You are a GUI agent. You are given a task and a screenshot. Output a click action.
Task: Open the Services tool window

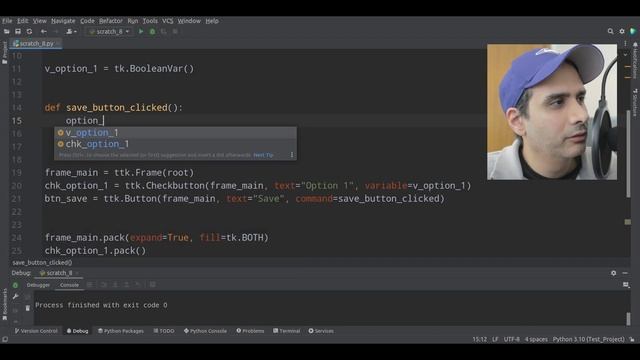coord(321,331)
